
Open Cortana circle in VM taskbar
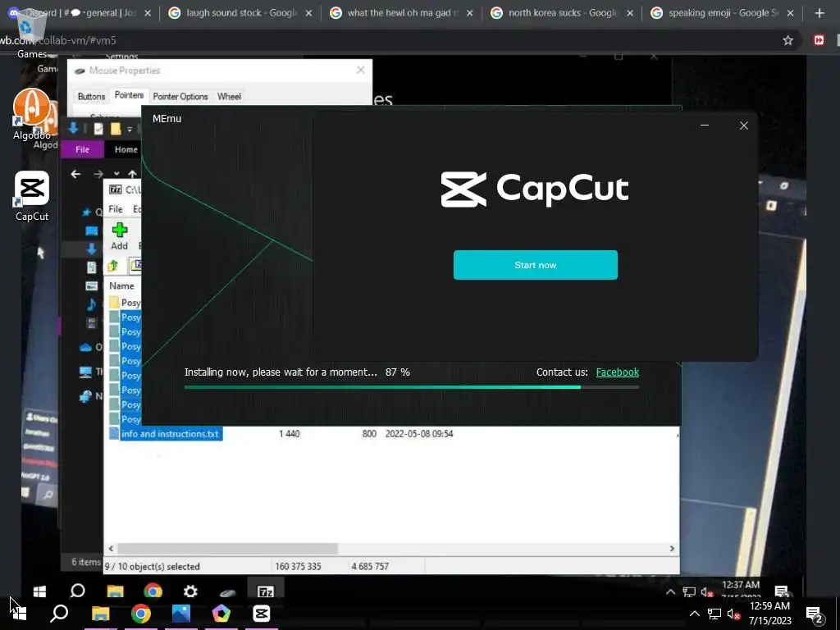click(78, 591)
